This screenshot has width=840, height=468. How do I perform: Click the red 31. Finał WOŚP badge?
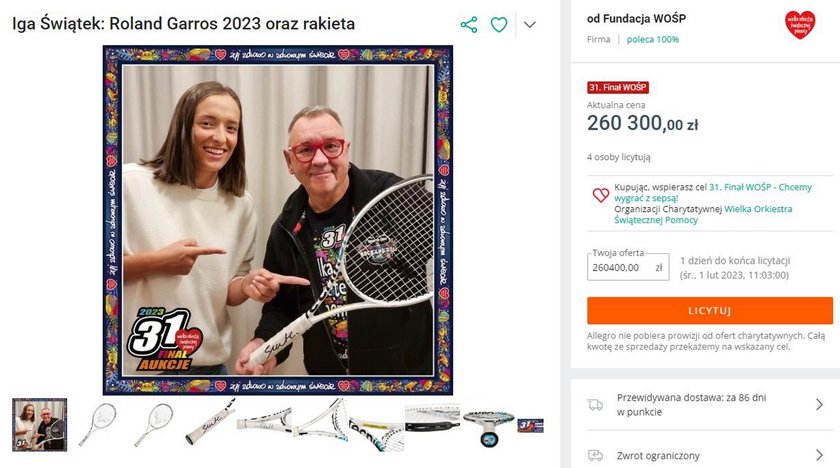(618, 87)
